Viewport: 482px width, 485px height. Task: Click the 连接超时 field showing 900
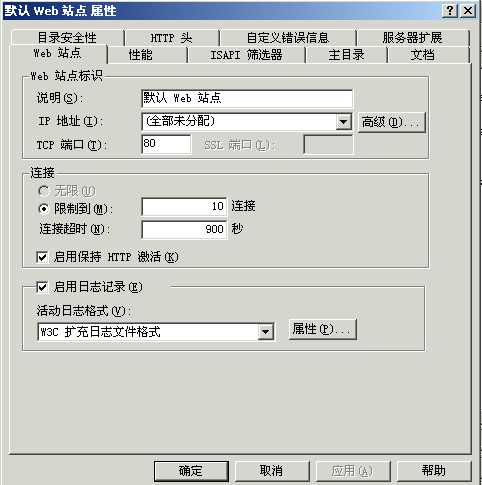click(184, 229)
